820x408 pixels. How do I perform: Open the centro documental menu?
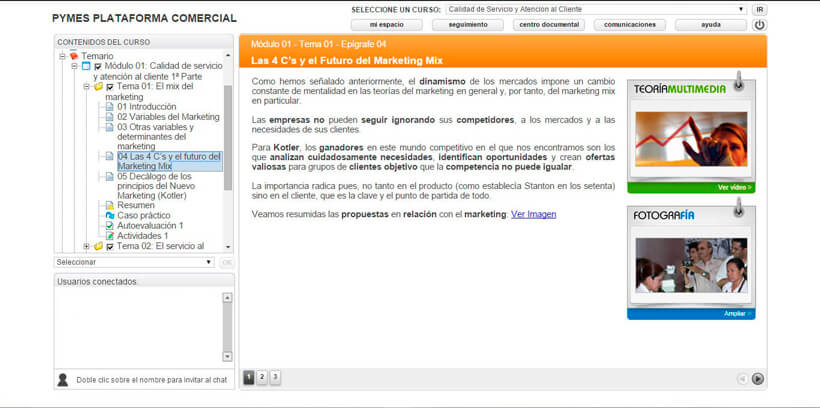[x=549, y=25]
